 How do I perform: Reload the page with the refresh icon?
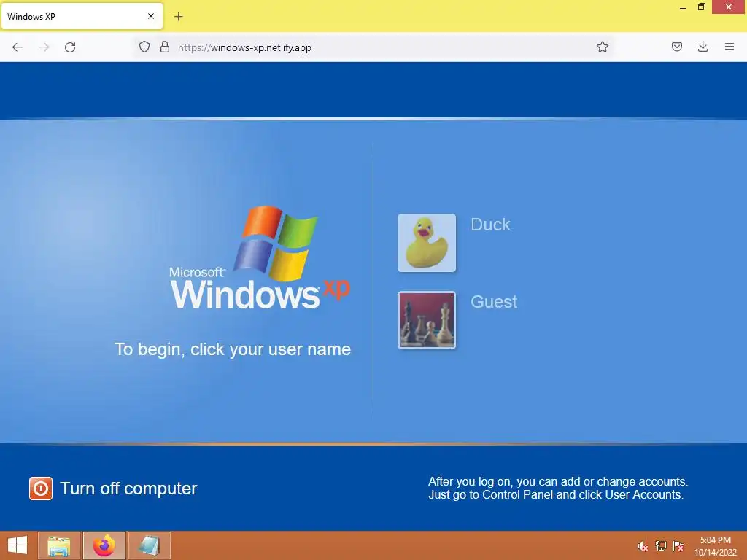point(70,47)
